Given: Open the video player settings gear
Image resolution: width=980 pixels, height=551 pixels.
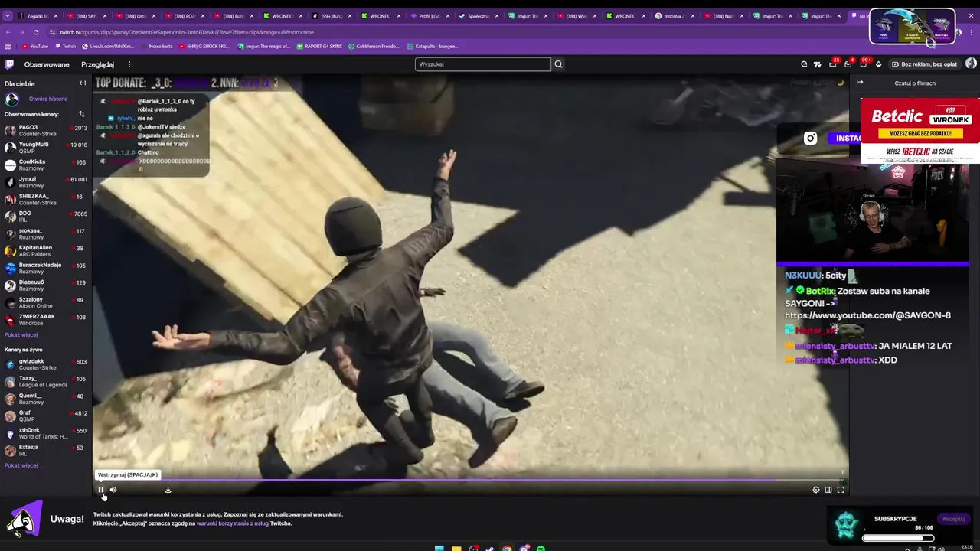Looking at the screenshot, I should (x=815, y=490).
